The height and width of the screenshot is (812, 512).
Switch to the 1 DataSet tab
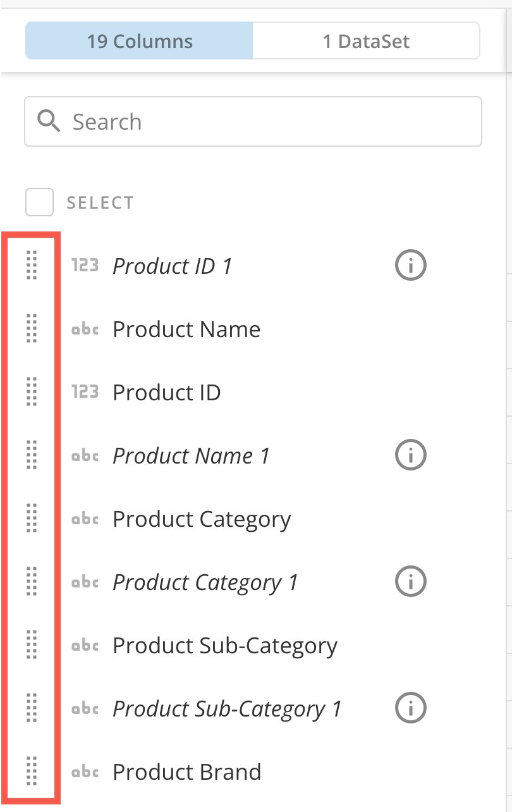pos(365,40)
